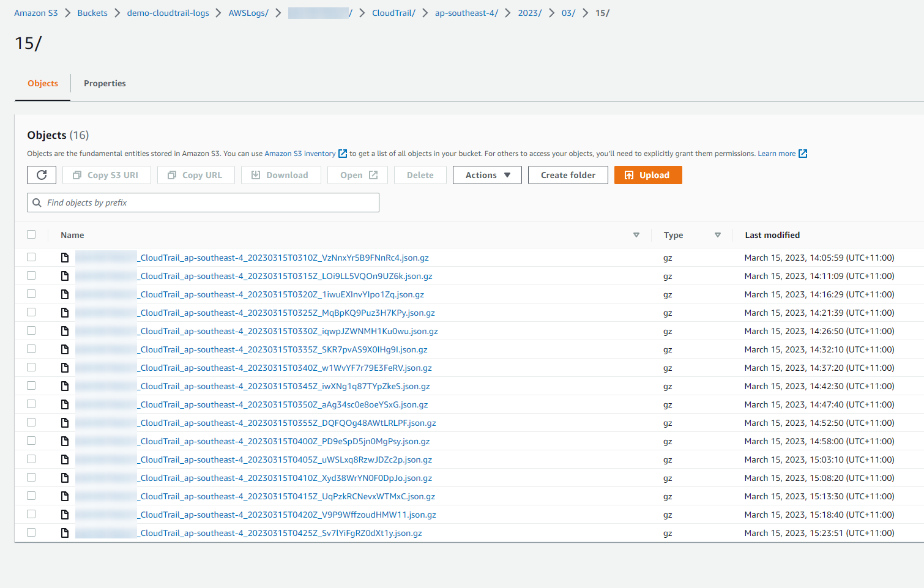The width and height of the screenshot is (924, 588).
Task: Switch to the Properties tab
Action: pos(105,83)
